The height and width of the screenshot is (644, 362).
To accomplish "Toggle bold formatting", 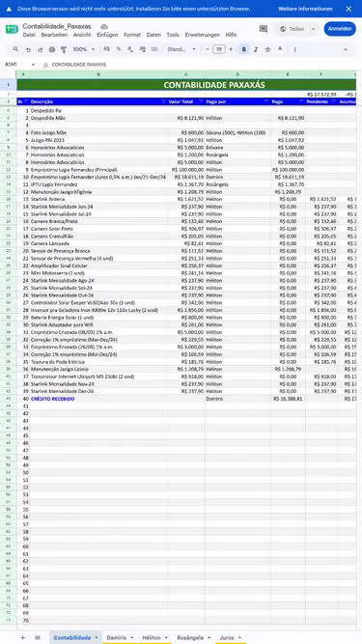I will click(244, 49).
